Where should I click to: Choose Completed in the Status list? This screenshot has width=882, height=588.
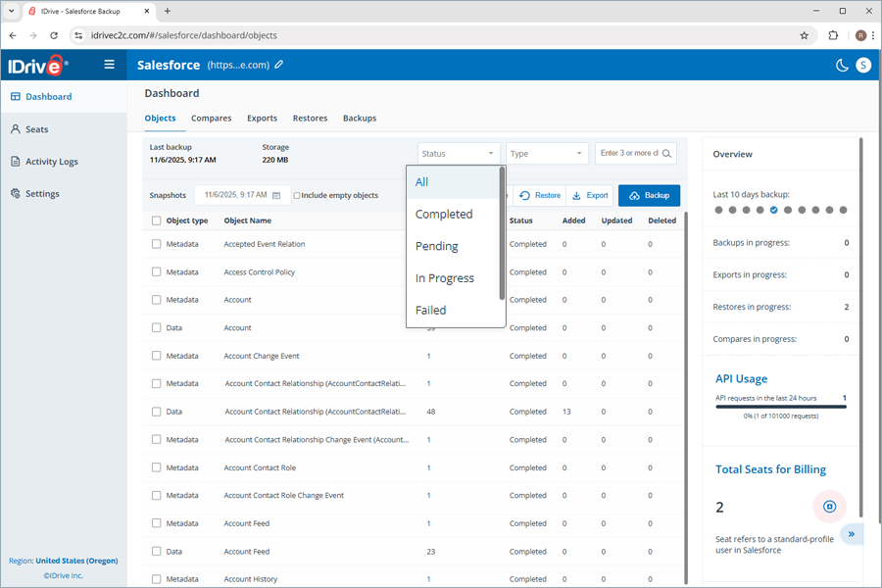pyautogui.click(x=444, y=214)
